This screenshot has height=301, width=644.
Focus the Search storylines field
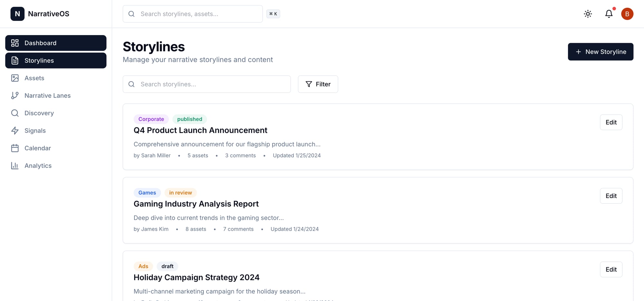tap(207, 84)
